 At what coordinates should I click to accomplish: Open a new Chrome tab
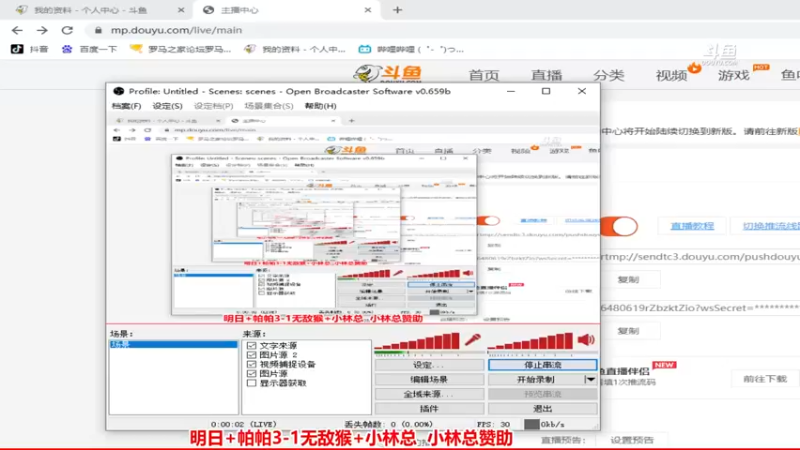click(x=397, y=10)
